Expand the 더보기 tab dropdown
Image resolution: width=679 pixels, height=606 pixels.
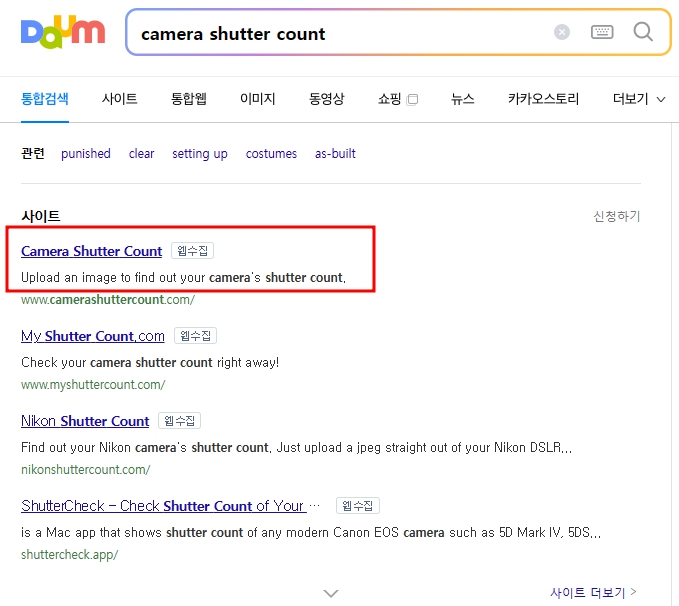point(639,99)
